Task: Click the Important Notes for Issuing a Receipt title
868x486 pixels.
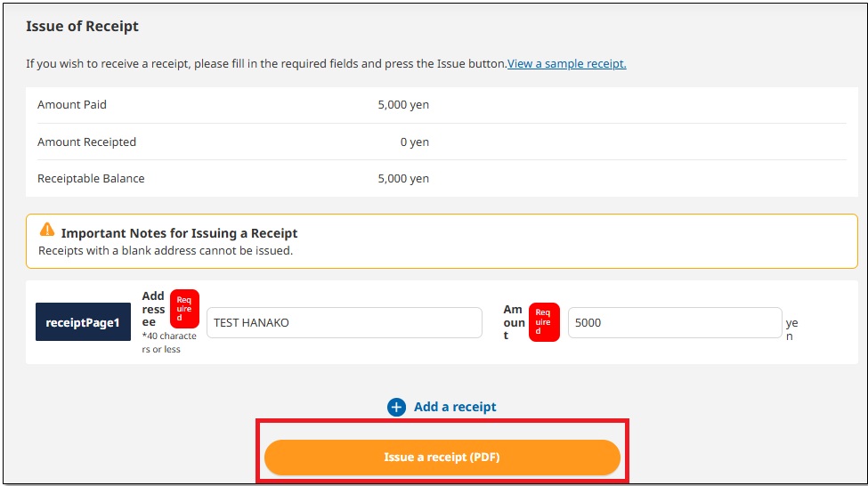Action: pos(179,233)
